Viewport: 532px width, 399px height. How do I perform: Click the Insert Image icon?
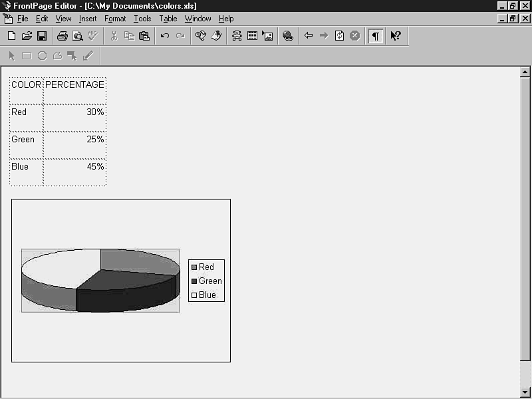267,36
